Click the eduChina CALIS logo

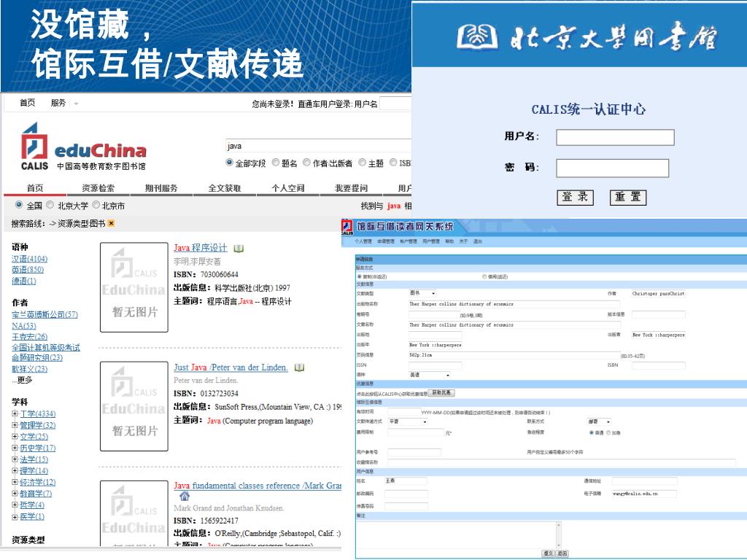click(83, 147)
